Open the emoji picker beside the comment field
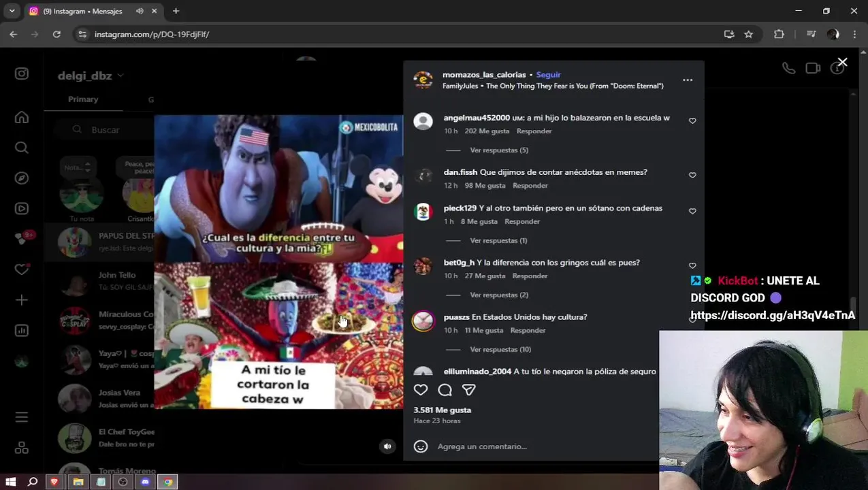The height and width of the screenshot is (490, 868). pyautogui.click(x=421, y=446)
